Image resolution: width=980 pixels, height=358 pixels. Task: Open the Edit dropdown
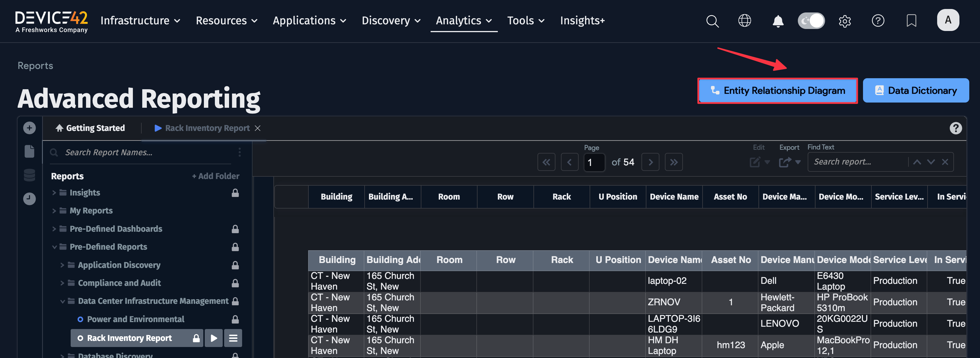(759, 162)
